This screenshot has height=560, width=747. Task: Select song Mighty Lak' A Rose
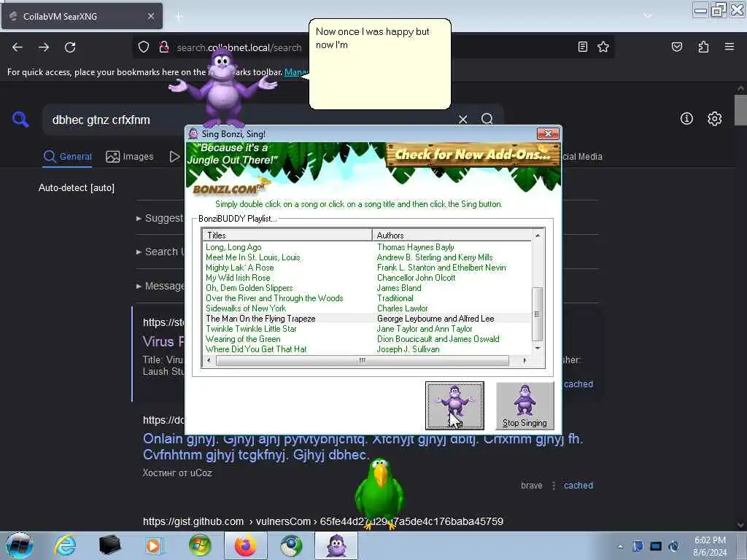click(x=239, y=268)
